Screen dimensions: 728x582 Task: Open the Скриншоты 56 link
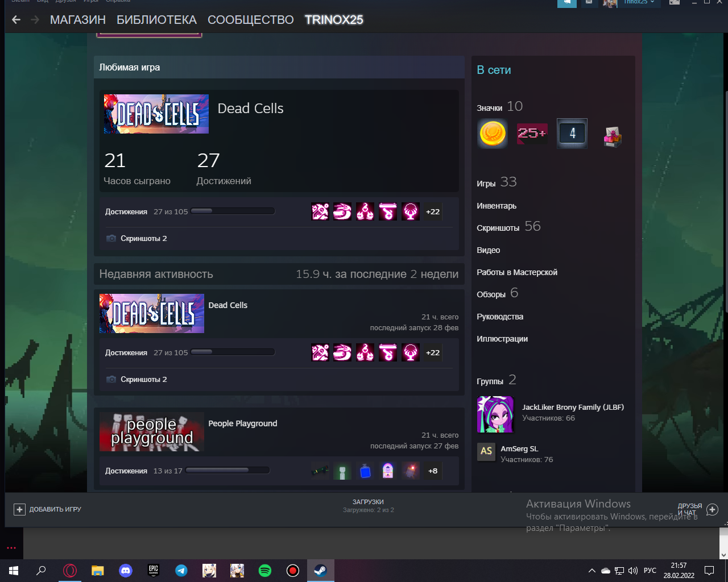pyautogui.click(x=509, y=227)
